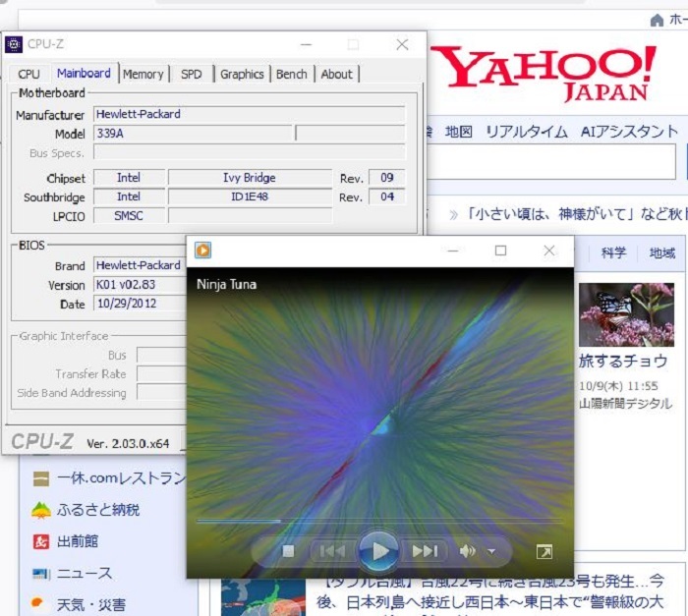The height and width of the screenshot is (616, 688).
Task: Click the Stop button in media player
Action: pos(288,551)
